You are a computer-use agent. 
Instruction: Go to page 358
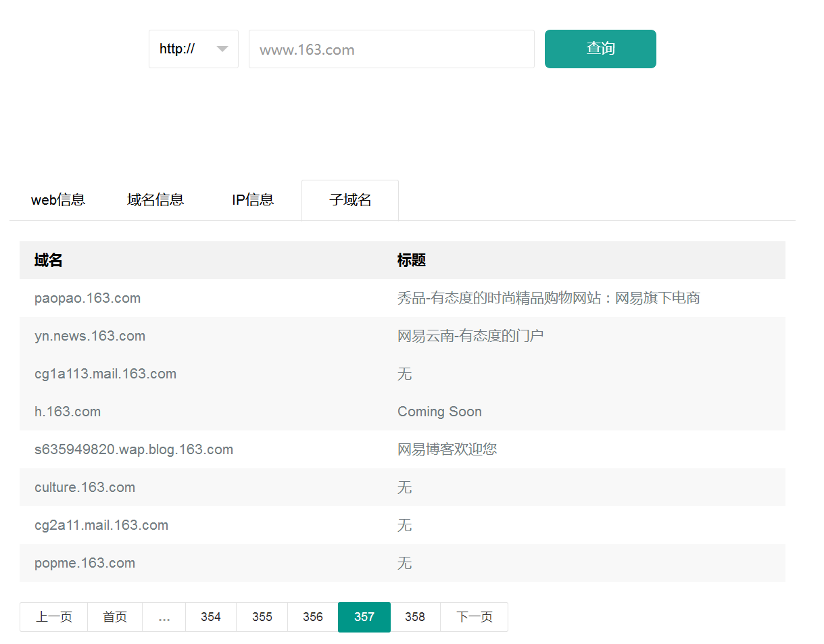point(415,617)
